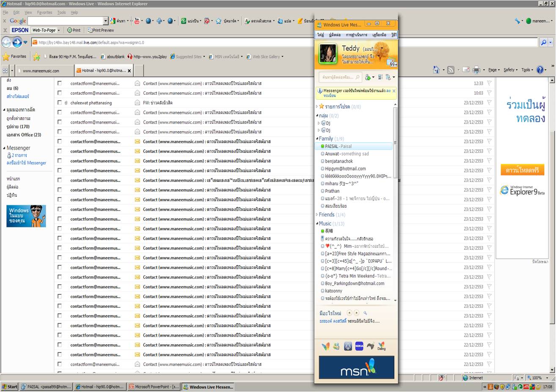Screen dimensions: 556x392
Task: Click the YouTube icon in Google toolbar
Action: click(137, 21)
